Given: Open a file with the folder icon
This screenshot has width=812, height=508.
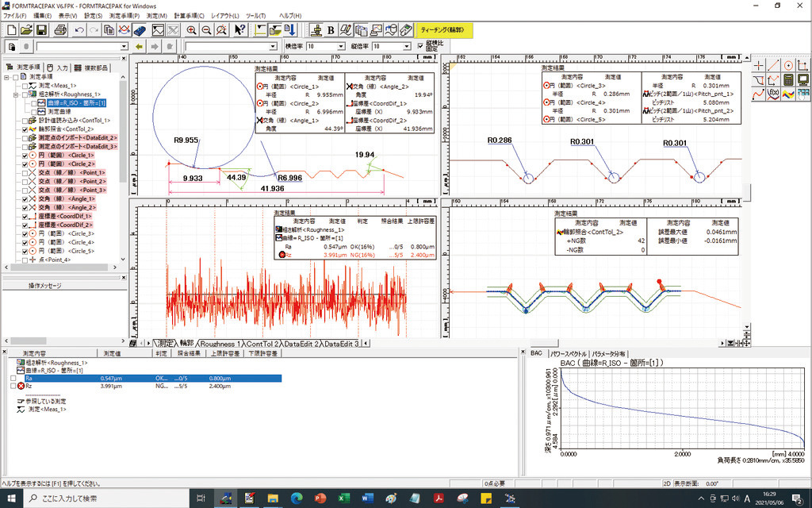Looking at the screenshot, I should (x=26, y=30).
